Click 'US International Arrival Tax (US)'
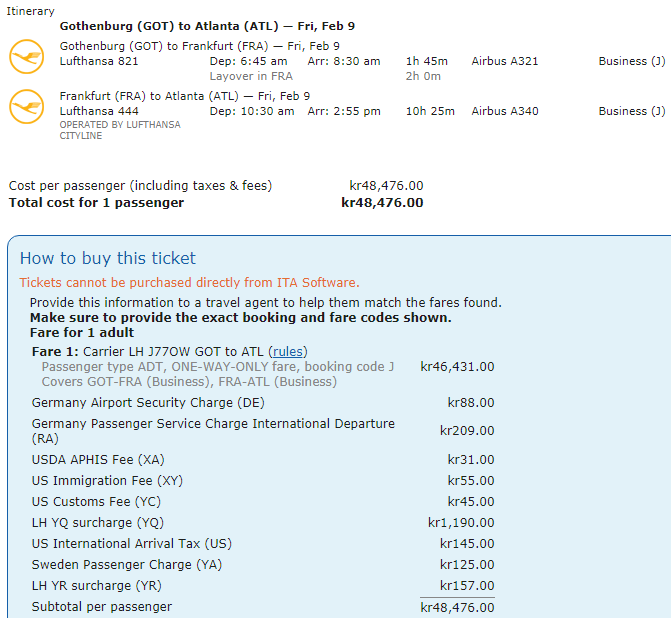This screenshot has width=671, height=618. tap(131, 544)
